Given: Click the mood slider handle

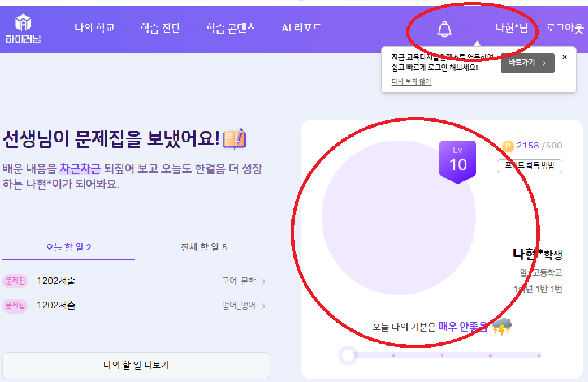Looking at the screenshot, I should 348,355.
